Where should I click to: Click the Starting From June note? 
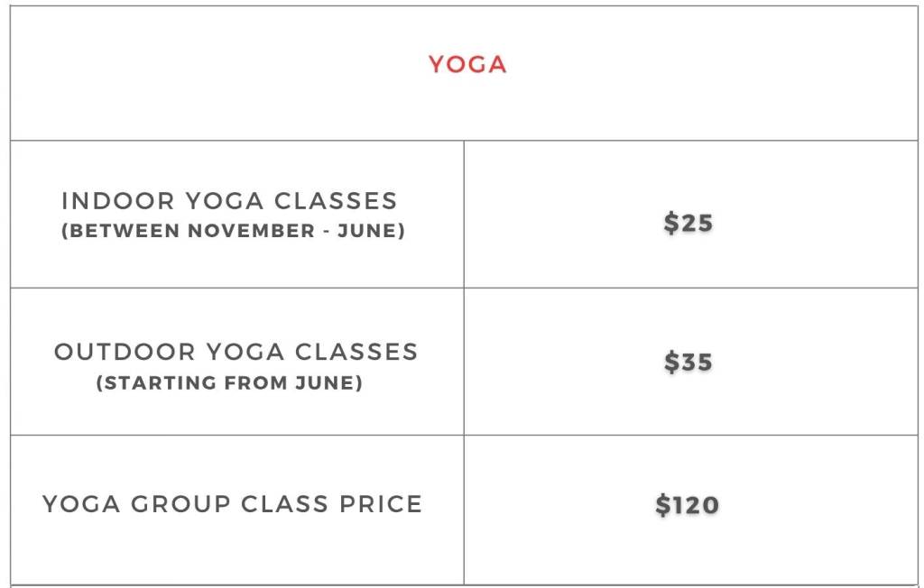229,383
